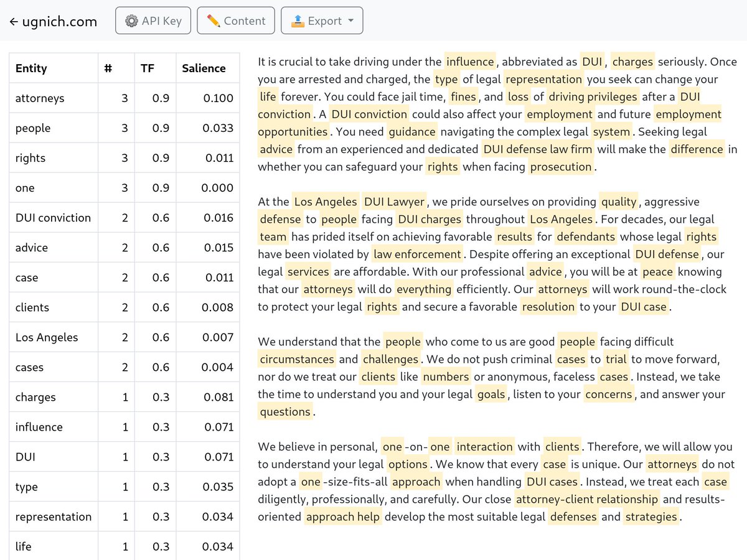The image size is (747, 560).
Task: Click the 'charges' entity table cell
Action: click(54, 397)
